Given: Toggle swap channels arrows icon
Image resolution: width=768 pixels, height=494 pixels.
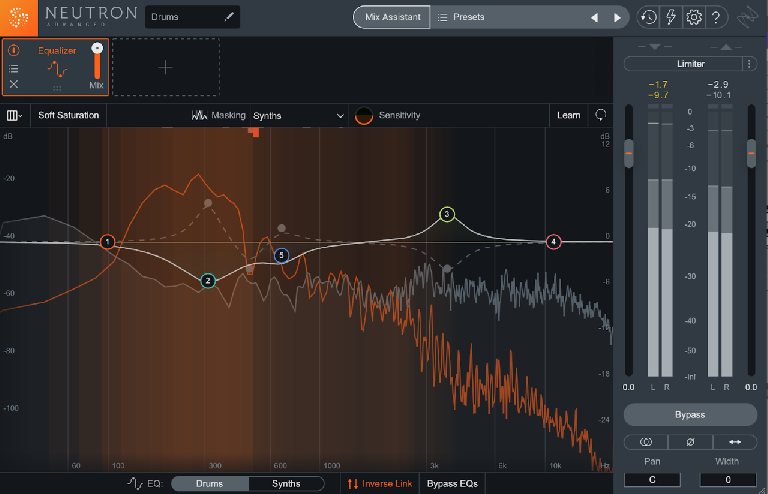Looking at the screenshot, I should pyautogui.click(x=735, y=442).
